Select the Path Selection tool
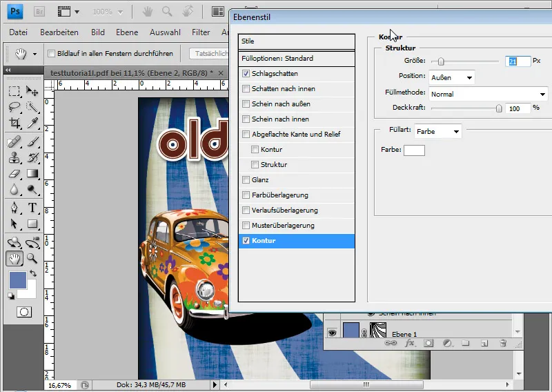 tap(14, 224)
